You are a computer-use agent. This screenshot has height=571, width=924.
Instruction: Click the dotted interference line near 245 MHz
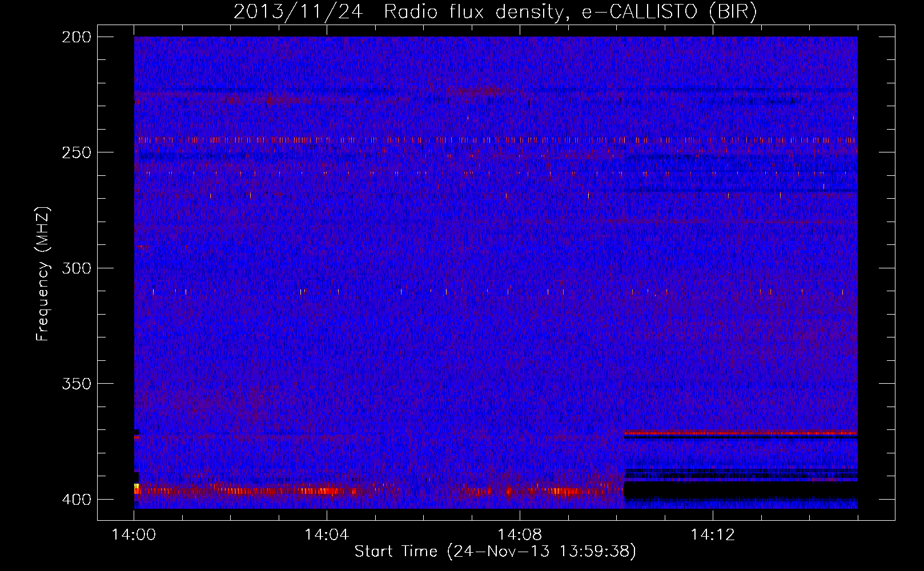[x=496, y=139]
